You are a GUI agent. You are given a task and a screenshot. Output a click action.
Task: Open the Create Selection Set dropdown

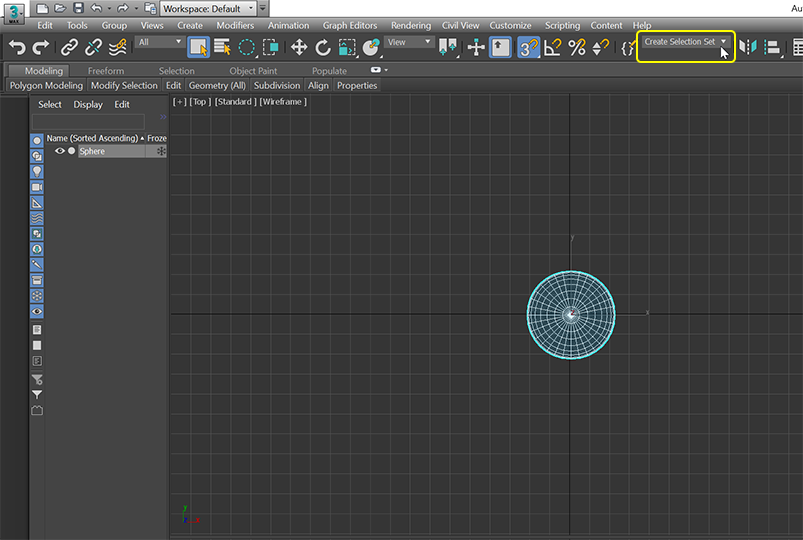tap(686, 42)
